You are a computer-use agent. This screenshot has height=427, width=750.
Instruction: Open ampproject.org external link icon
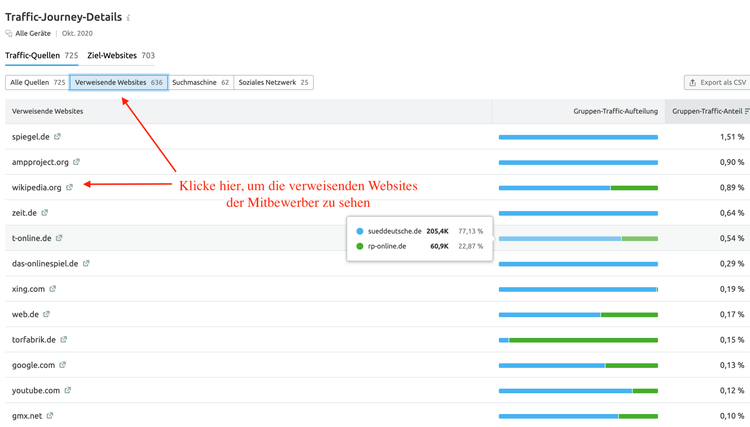point(76,162)
